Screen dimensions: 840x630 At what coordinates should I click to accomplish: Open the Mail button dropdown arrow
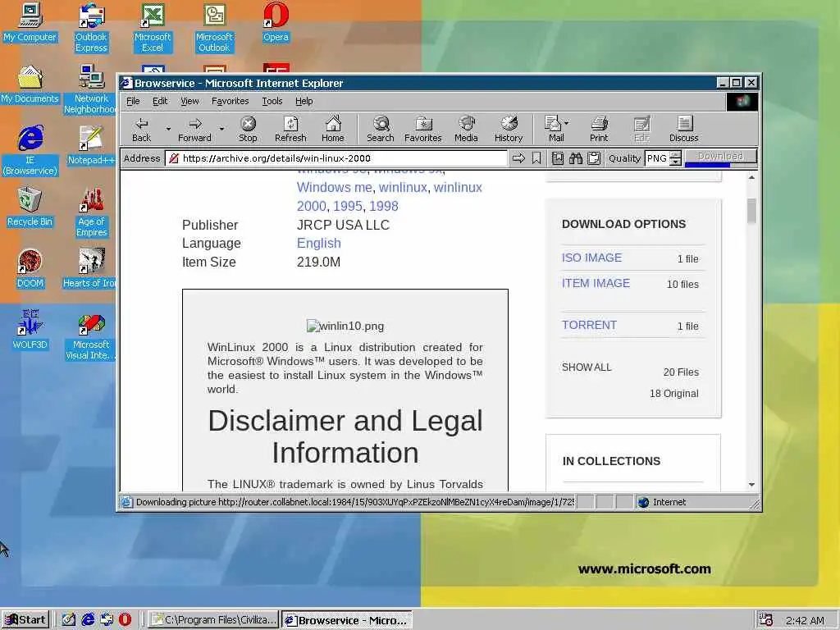pos(566,123)
